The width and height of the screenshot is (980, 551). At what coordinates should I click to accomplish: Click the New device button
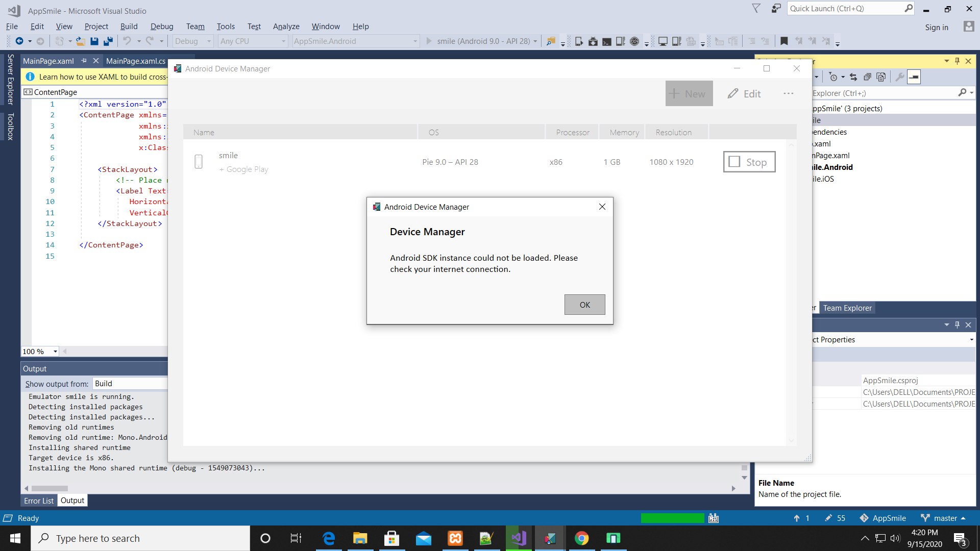point(689,93)
